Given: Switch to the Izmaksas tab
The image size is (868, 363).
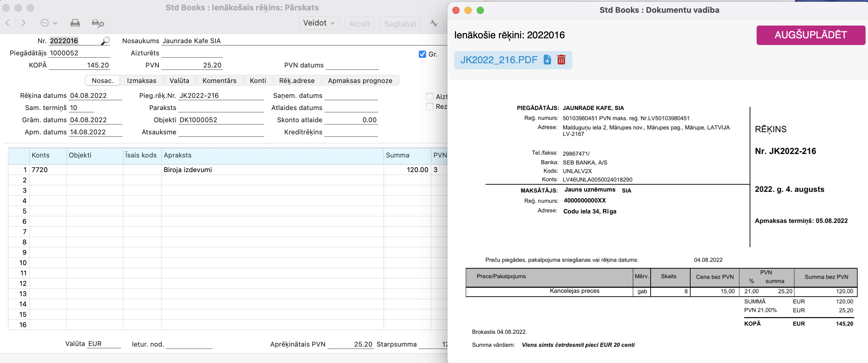Looking at the screenshot, I should click(142, 81).
